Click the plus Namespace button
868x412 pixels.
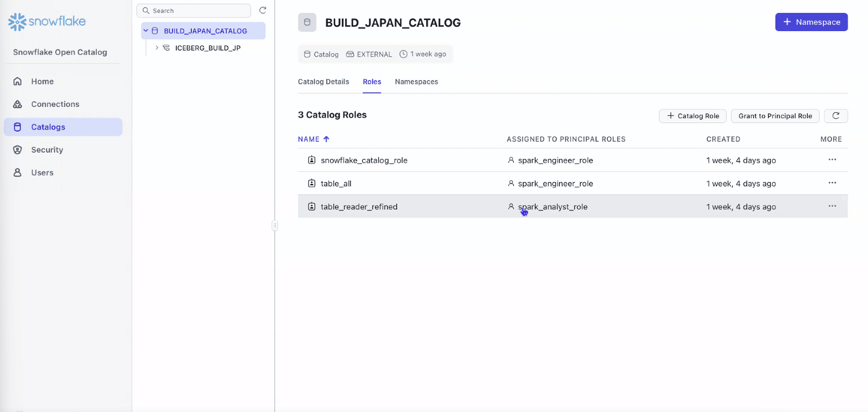point(812,22)
